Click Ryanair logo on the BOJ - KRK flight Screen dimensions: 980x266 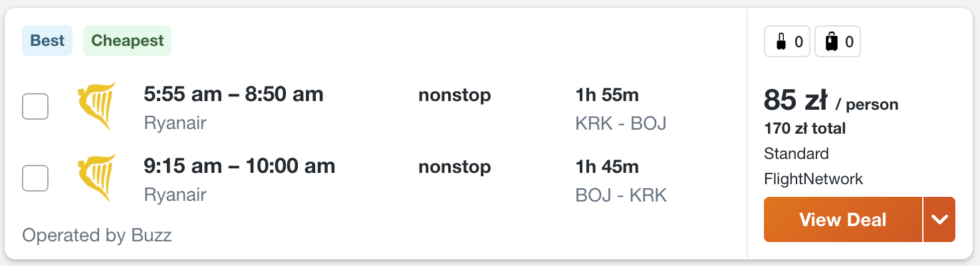coord(96,178)
